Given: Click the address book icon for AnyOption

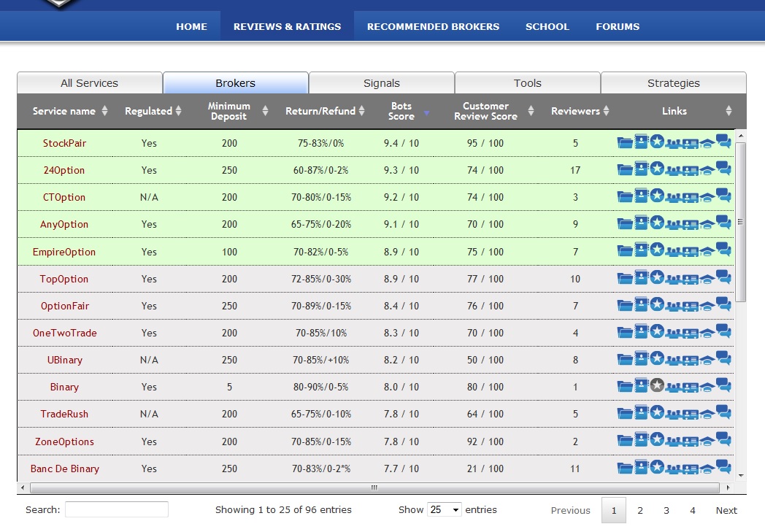Looking at the screenshot, I should pos(641,223).
